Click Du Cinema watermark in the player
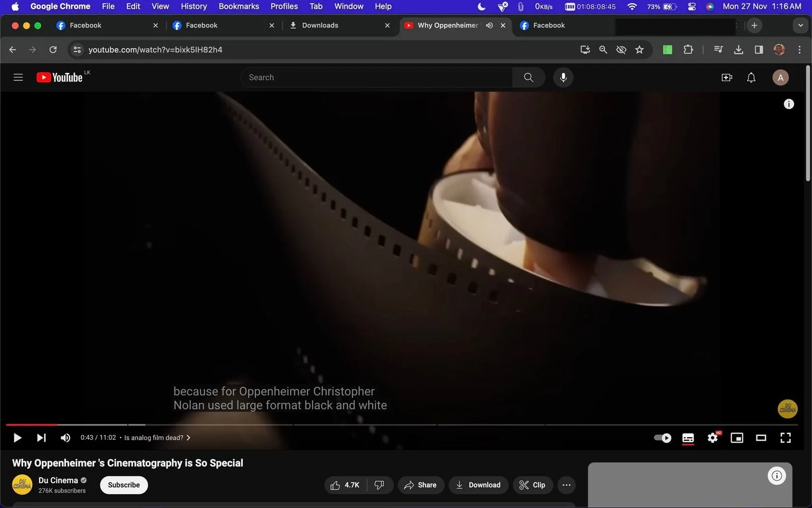812x508 pixels. coord(787,409)
